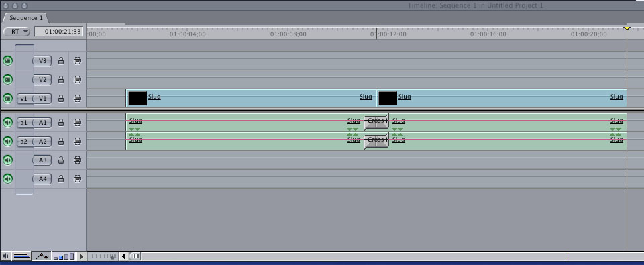Viewport: 644px width, 265px height.
Task: Click the left scroll arrow of timeline
Action: pos(123,256)
